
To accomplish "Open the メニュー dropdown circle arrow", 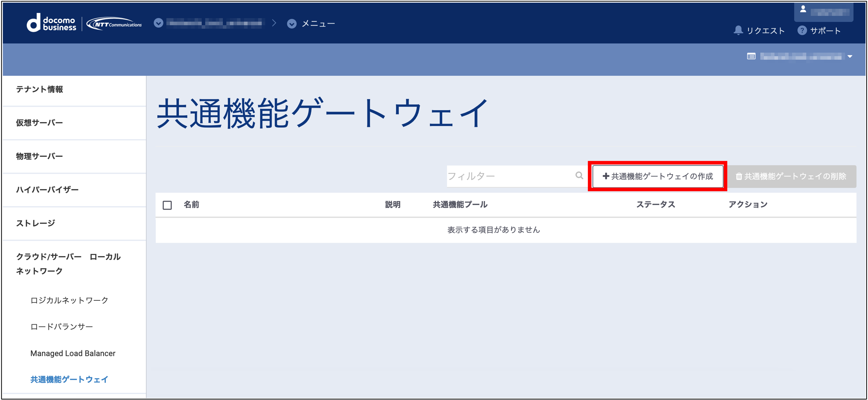I will [292, 23].
